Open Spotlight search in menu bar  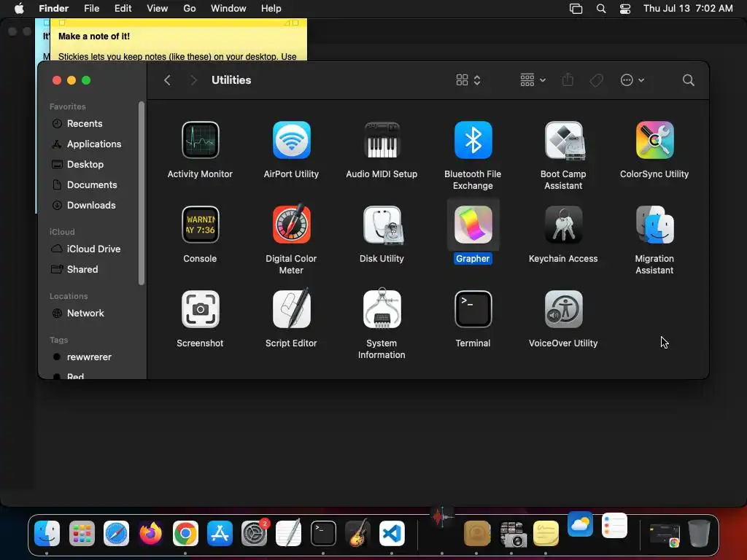[x=601, y=9]
